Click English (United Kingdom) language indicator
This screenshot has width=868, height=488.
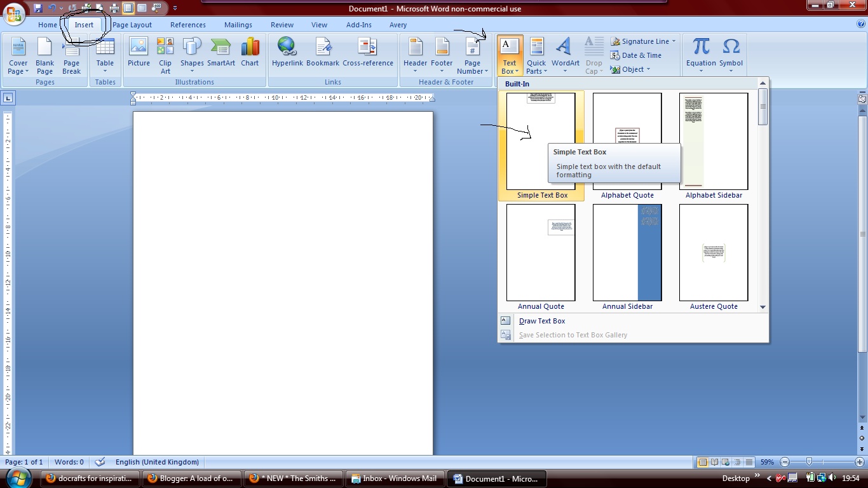(x=157, y=462)
